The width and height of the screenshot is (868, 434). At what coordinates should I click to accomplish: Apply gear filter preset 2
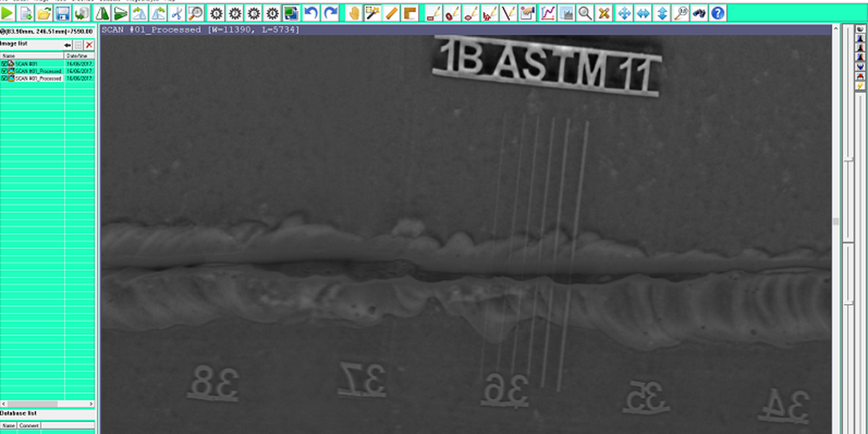click(235, 12)
